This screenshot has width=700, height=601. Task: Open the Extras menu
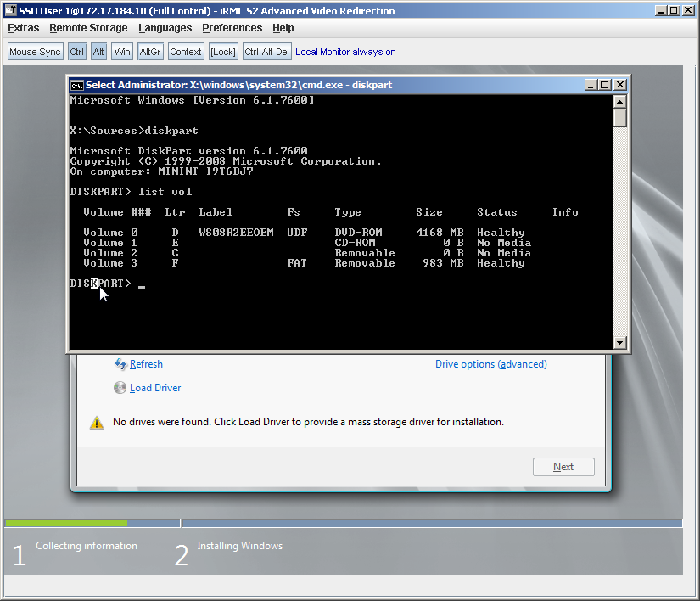[24, 28]
